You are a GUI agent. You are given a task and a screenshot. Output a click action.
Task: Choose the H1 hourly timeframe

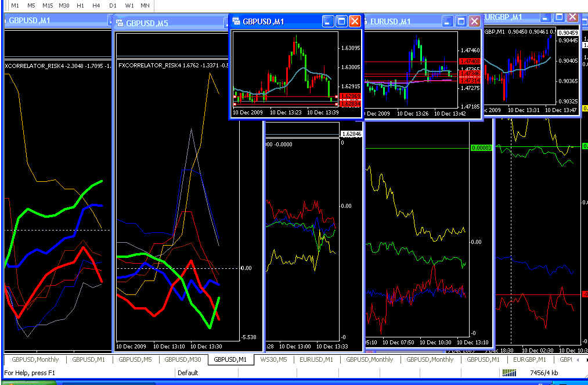(x=80, y=5)
